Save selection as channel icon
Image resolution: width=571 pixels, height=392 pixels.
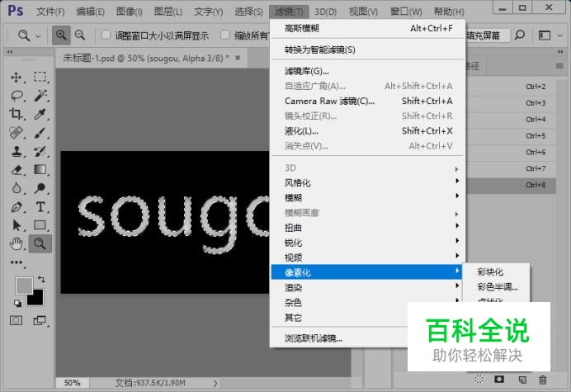pos(499,380)
